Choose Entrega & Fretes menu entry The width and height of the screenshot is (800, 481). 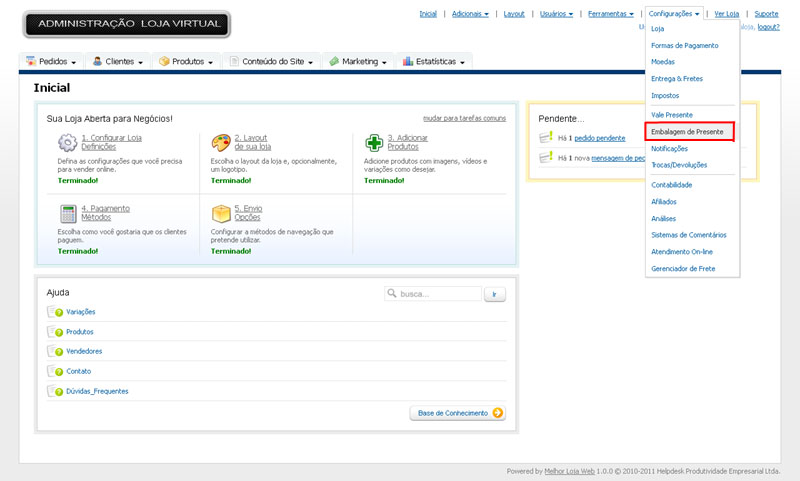coord(677,79)
